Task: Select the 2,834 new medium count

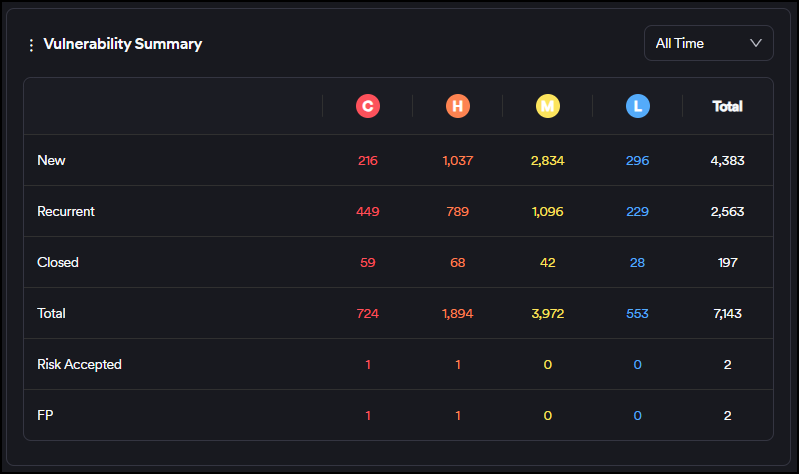Action: point(547,160)
